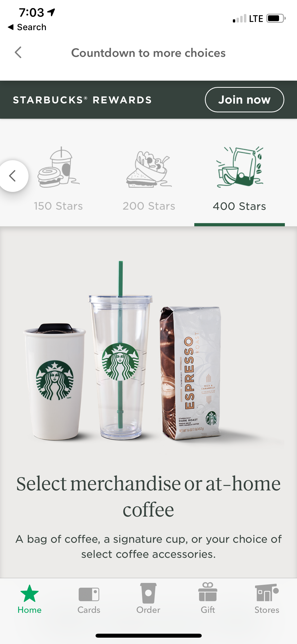Switch to the 150 Stars tab label
297x644 pixels.
[58, 206]
